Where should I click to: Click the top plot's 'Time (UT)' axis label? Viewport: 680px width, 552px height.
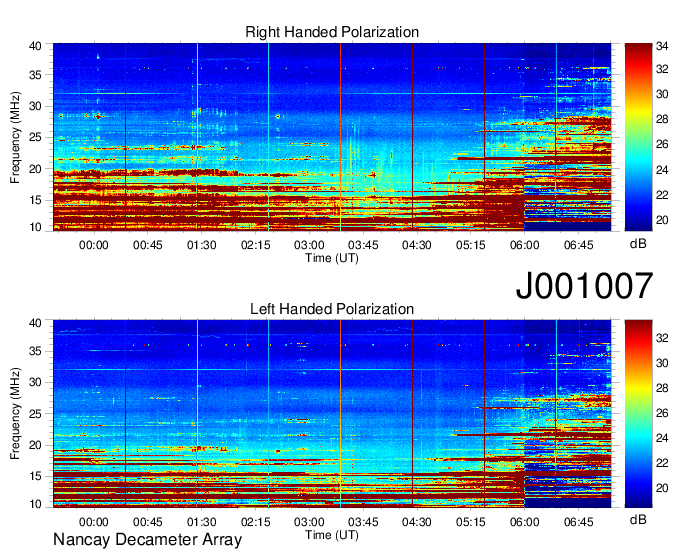click(x=332, y=258)
